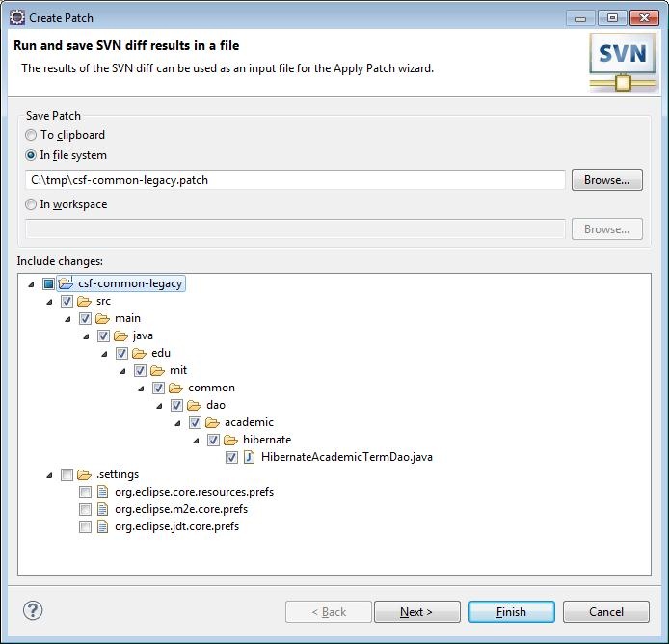
Task: Uncheck the main folder checkbox
Action: pos(85,318)
